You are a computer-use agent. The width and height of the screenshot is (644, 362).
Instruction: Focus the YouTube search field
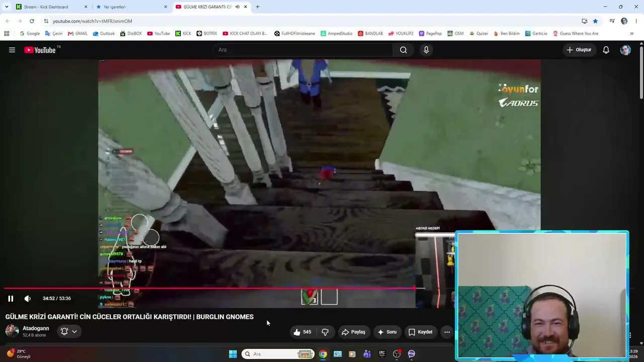point(303,50)
